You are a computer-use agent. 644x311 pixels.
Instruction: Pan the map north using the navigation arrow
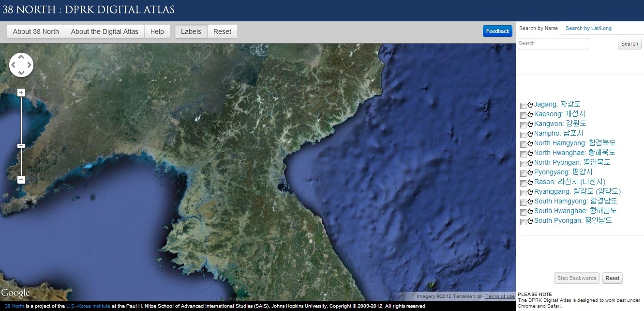click(21, 57)
